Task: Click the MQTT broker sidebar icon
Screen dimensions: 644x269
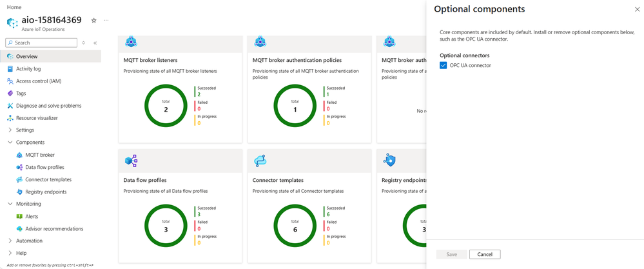Action: coord(19,155)
